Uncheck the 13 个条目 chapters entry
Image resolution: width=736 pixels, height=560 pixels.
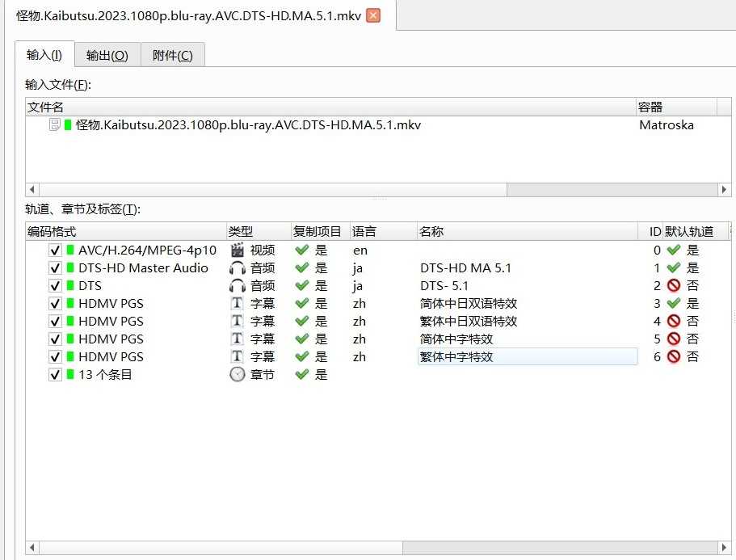(55, 375)
